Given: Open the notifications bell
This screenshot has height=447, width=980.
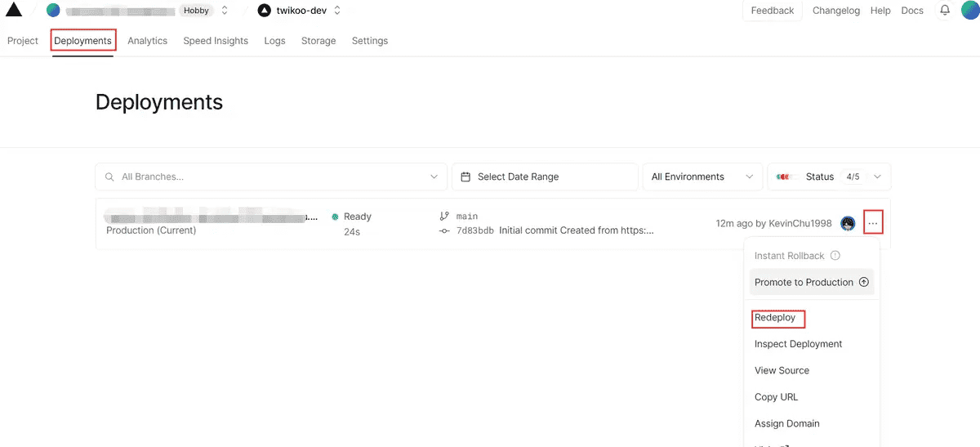Looking at the screenshot, I should click(945, 11).
